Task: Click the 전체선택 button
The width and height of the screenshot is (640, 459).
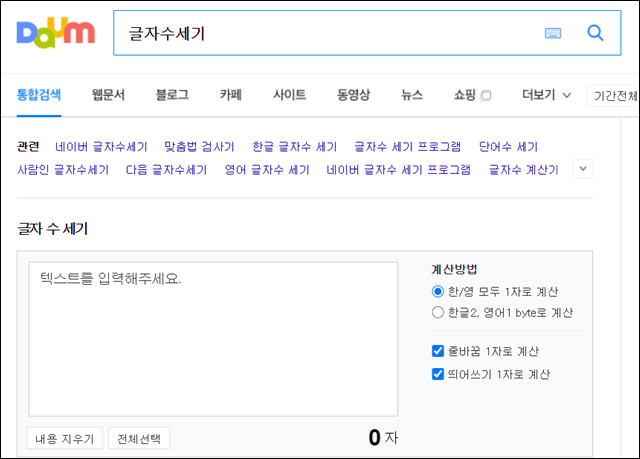Action: pyautogui.click(x=139, y=439)
